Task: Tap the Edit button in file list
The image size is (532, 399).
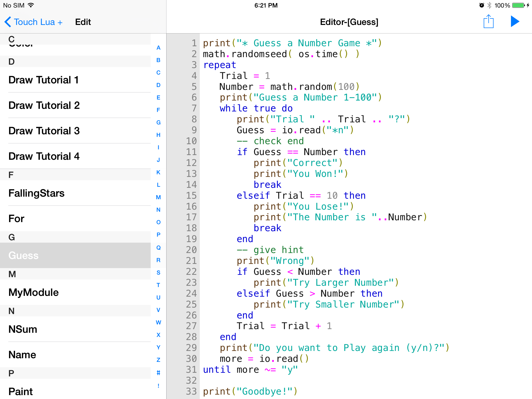Action: 83,22
